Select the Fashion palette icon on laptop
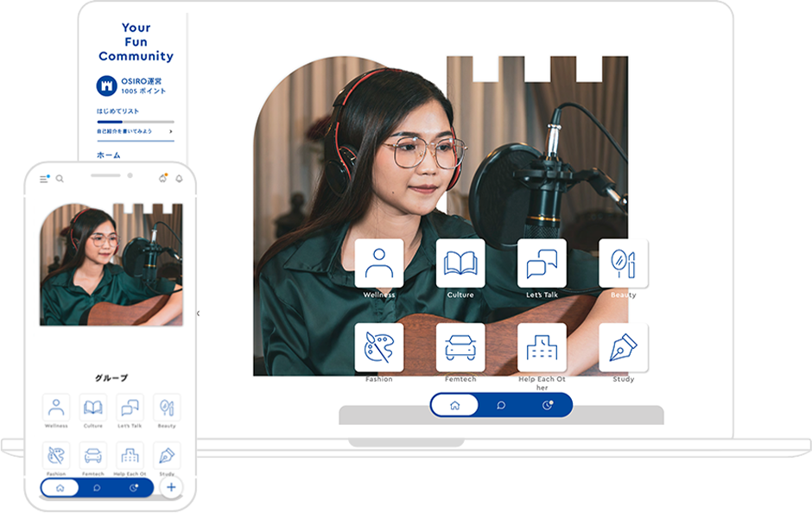812x513 pixels. 378,347
